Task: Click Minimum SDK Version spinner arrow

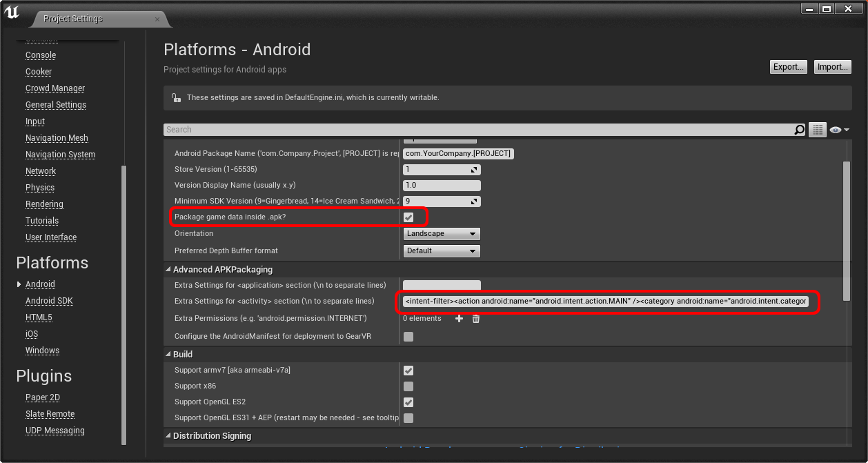Action: pos(474,201)
